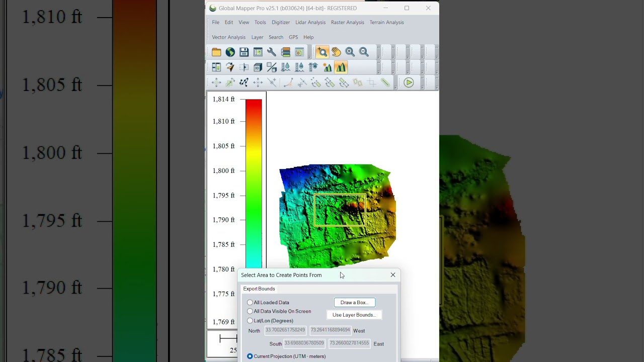Open the map layout editor icon
Screen dimensions: 644x362
click(x=258, y=52)
